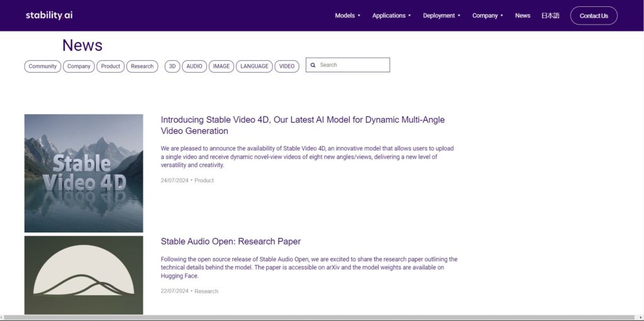The width and height of the screenshot is (644, 321).
Task: Expand the Applications dropdown menu
Action: (391, 16)
